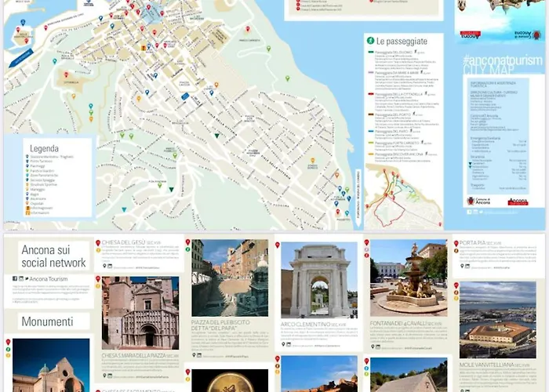Click the ARCO CLEMENTINO title

[305, 325]
